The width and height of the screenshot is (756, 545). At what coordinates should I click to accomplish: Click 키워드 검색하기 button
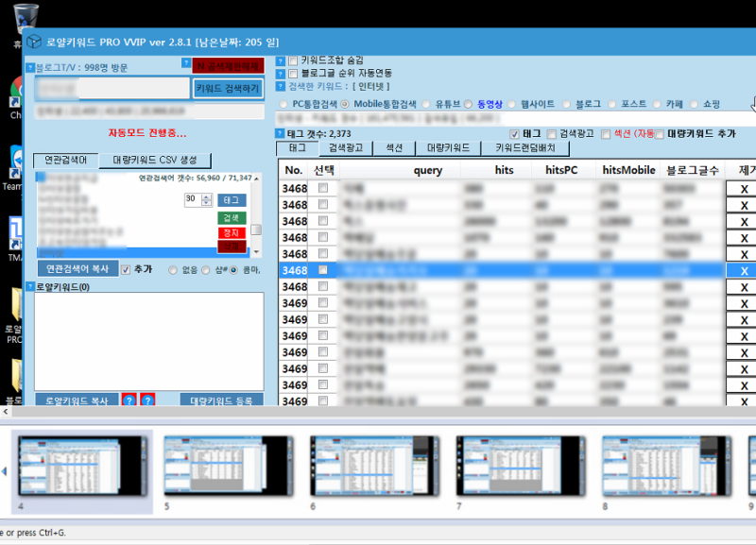tap(229, 89)
